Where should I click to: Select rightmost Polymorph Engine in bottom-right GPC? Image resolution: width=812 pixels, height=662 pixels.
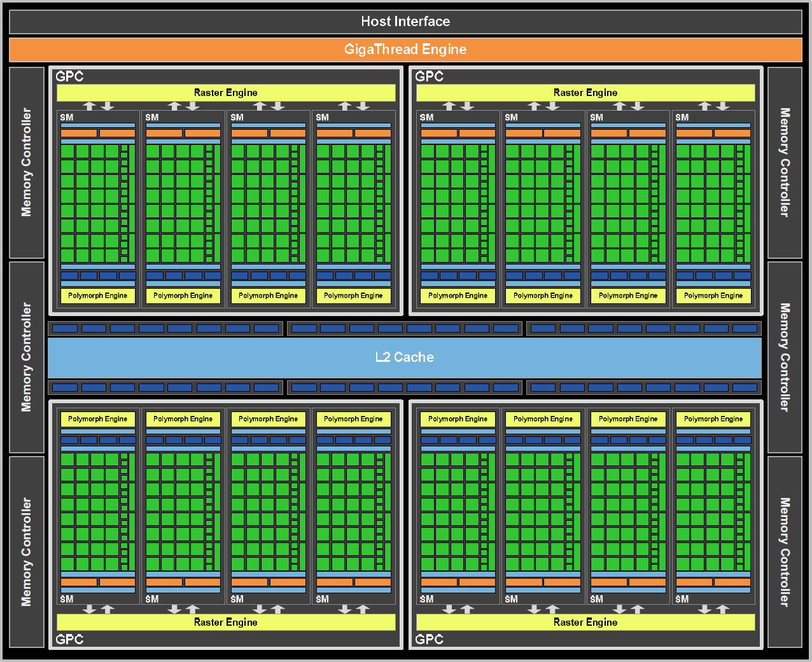click(713, 419)
